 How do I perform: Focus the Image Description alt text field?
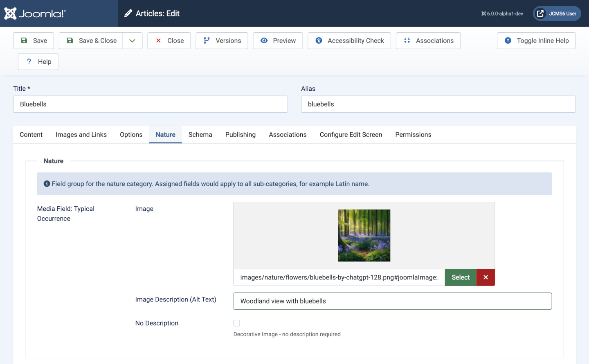tap(392, 301)
